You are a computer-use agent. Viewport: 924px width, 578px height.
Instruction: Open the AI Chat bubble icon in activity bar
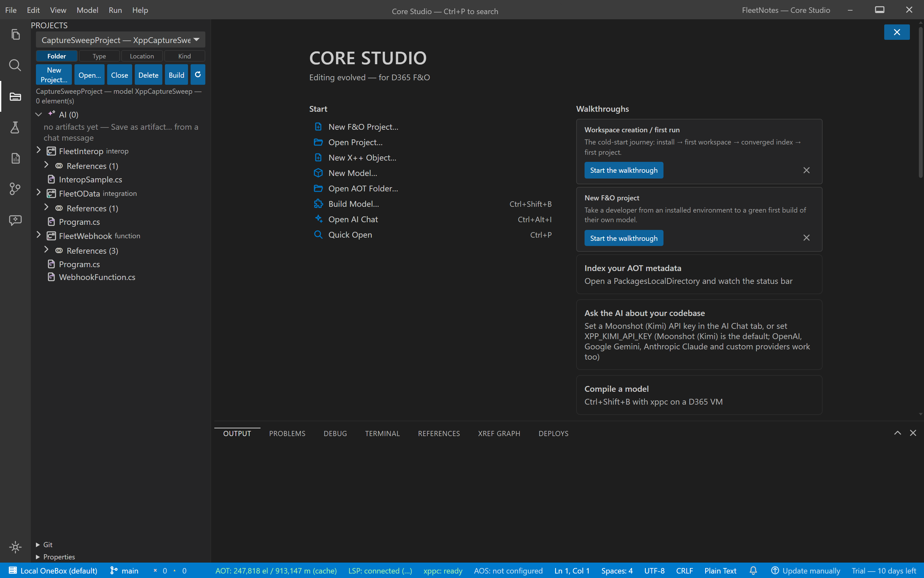15,220
